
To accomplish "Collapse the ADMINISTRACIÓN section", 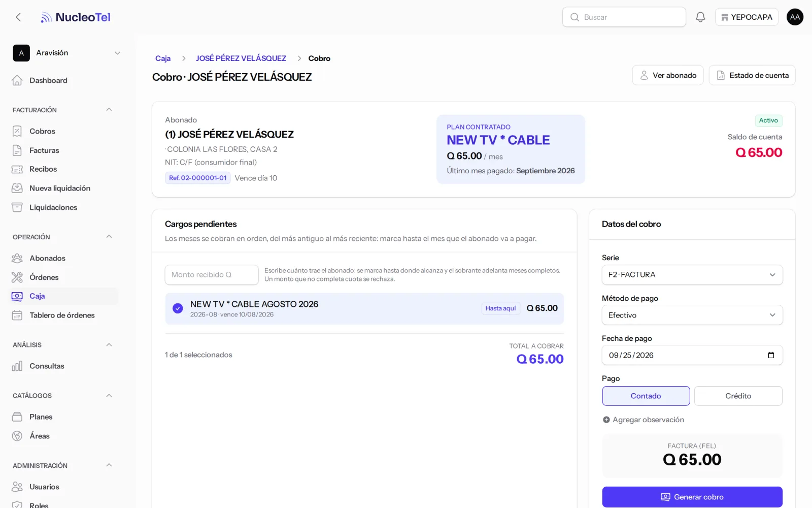I will (109, 465).
